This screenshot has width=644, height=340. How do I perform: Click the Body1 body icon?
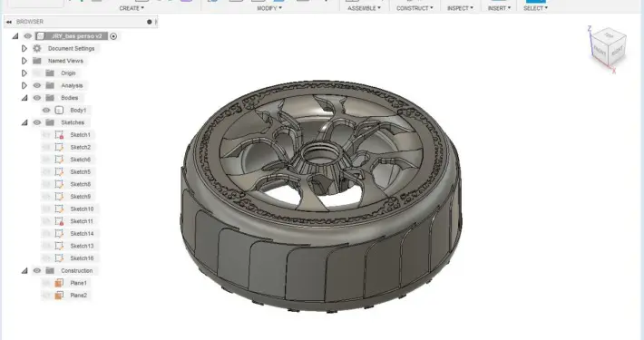coord(59,110)
